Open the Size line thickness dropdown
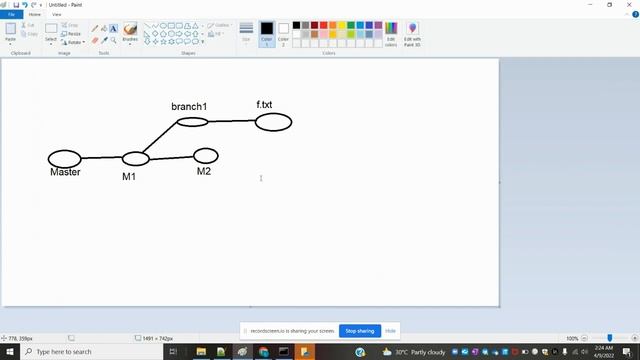 246,33
